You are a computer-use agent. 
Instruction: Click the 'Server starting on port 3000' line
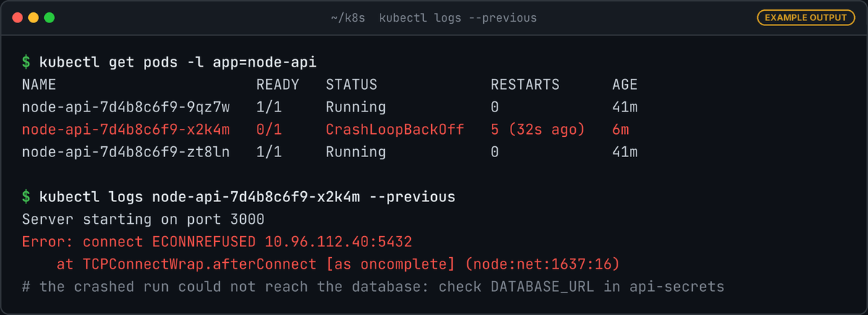pyautogui.click(x=143, y=219)
